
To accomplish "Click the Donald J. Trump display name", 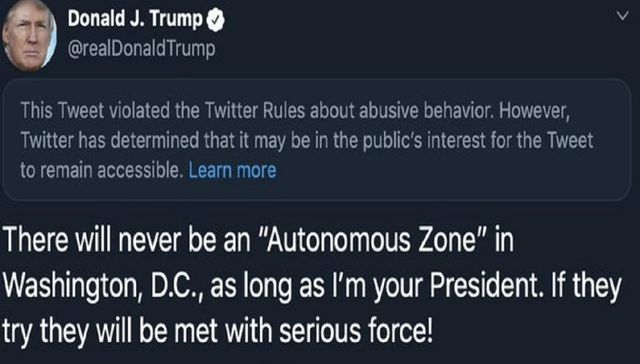I will (x=135, y=19).
